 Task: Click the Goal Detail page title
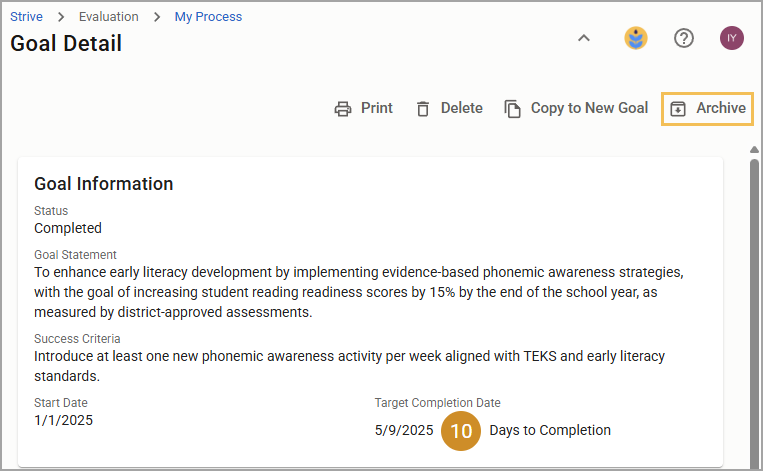[x=66, y=43]
